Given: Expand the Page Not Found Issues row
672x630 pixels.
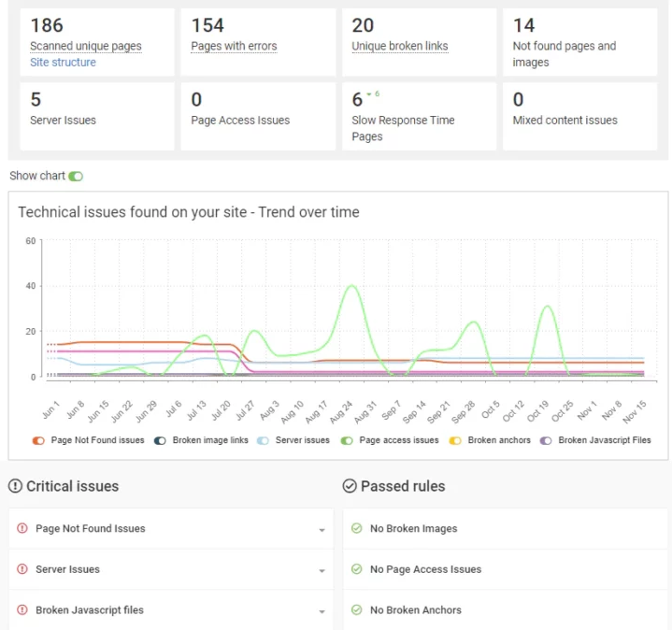Looking at the screenshot, I should [322, 530].
